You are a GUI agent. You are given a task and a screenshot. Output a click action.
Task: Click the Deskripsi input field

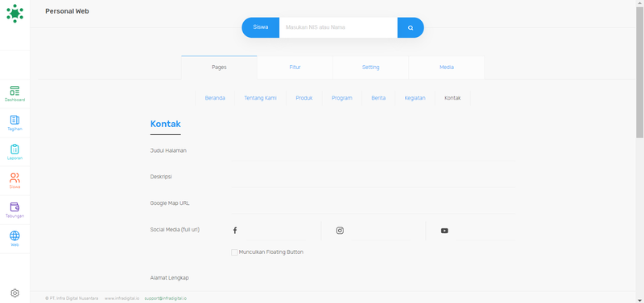(374, 177)
